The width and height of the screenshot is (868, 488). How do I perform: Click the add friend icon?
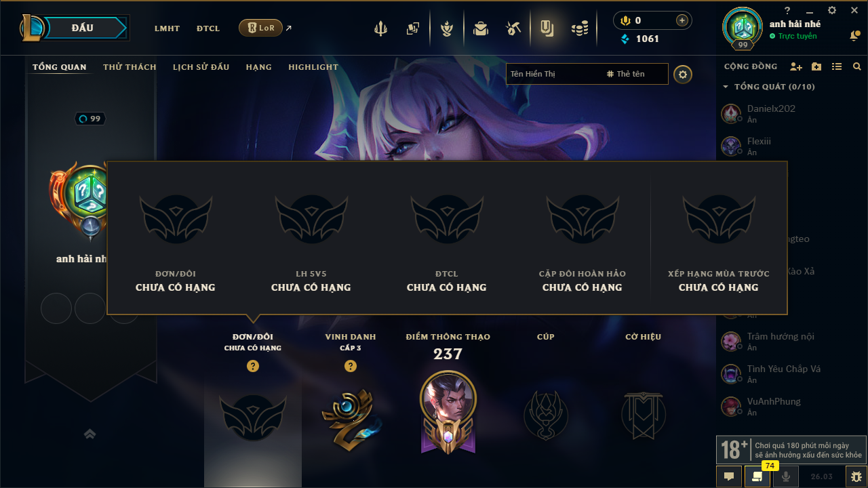point(796,66)
